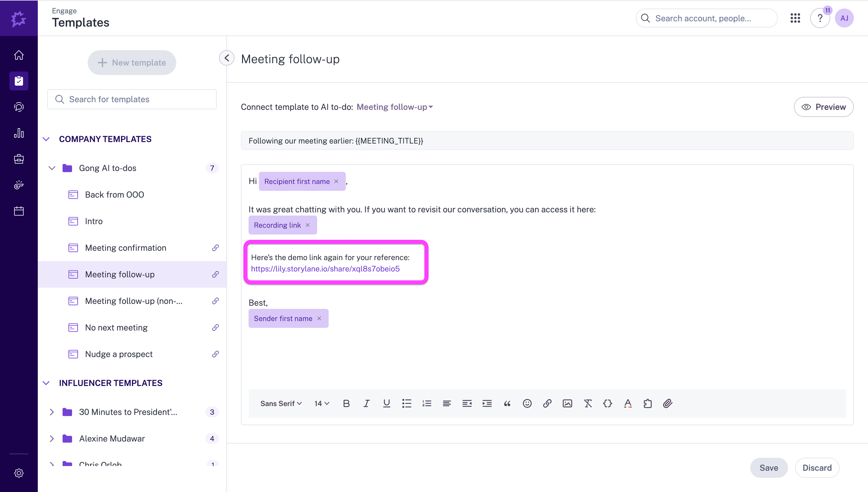Collapse the templates side panel
868x492 pixels.
[x=227, y=58]
